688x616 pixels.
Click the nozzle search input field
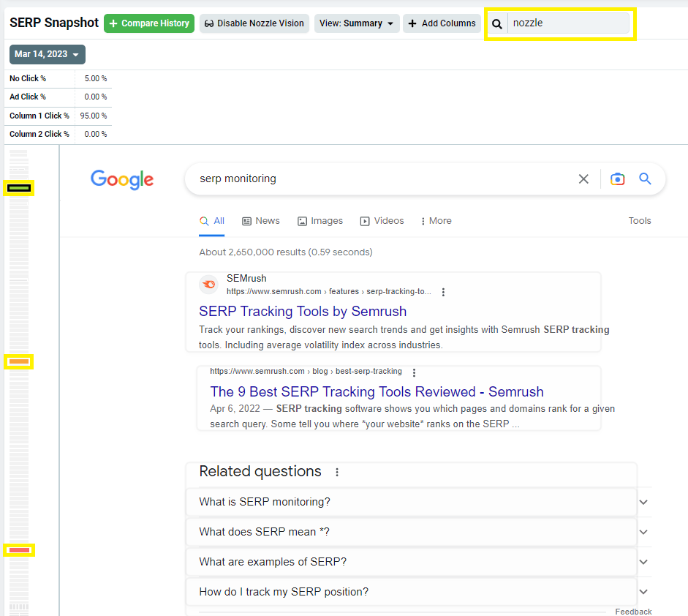[x=568, y=23]
